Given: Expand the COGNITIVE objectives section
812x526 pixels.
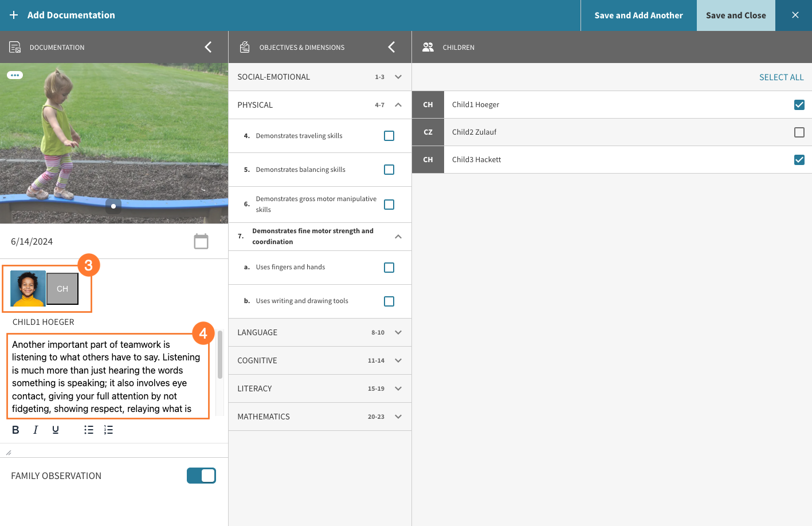Looking at the screenshot, I should 398,360.
